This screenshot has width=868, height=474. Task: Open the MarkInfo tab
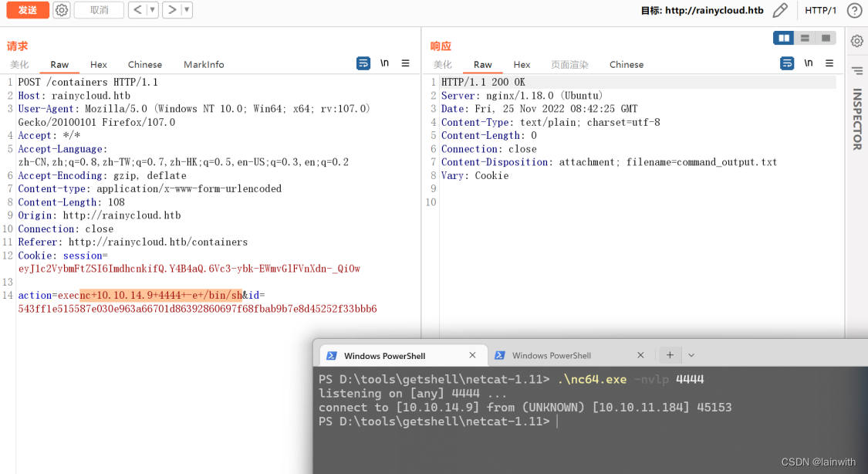(x=204, y=64)
